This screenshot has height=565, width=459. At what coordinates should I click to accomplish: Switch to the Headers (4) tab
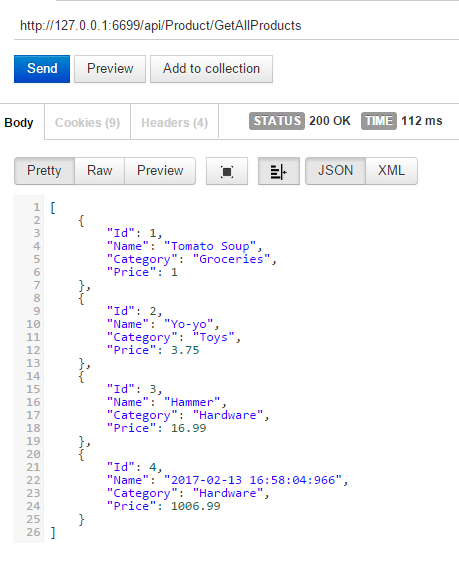174,123
